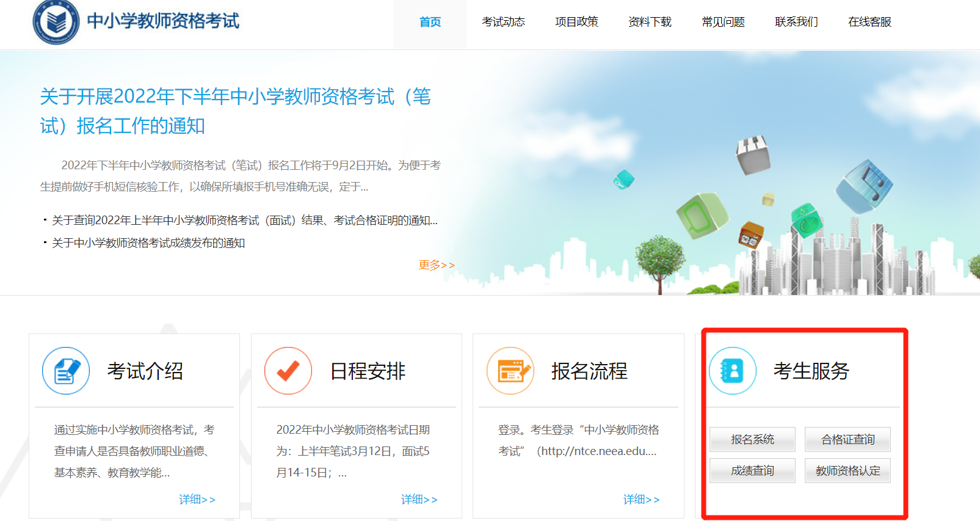Screen dimensions: 980x521
Task: Open 在线客服 in the navigation bar
Action: point(869,22)
